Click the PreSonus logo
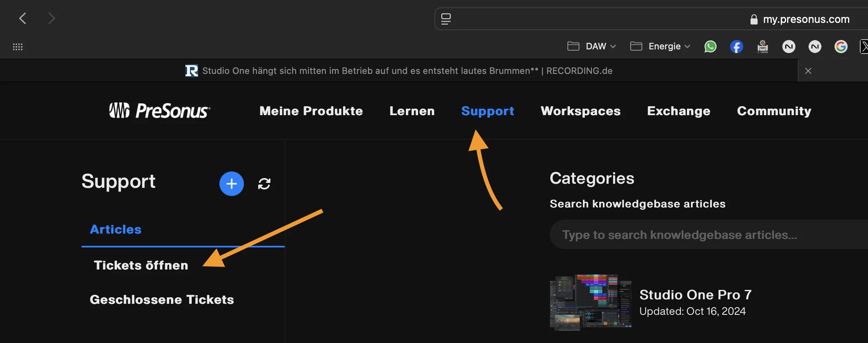 point(160,111)
